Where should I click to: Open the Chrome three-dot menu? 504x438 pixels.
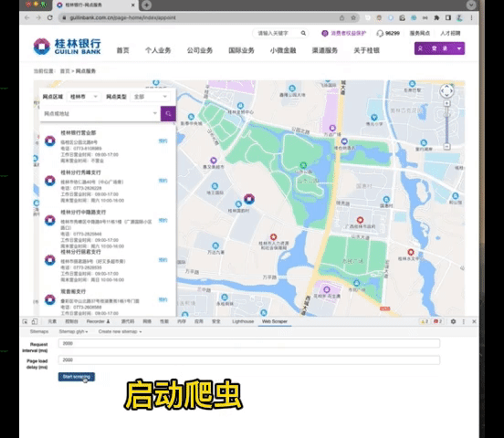coord(471,17)
